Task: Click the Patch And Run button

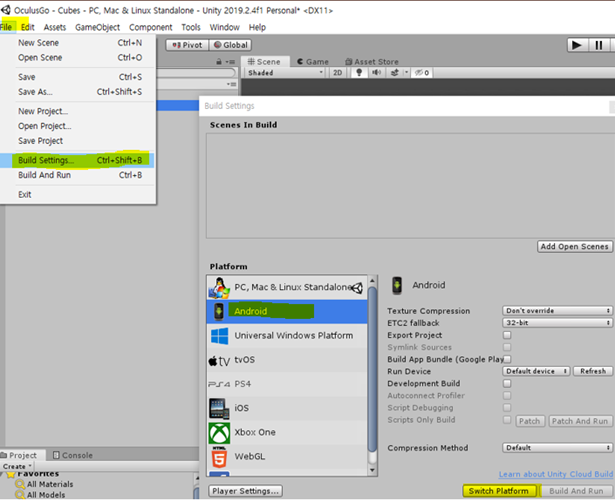Action: (x=580, y=421)
